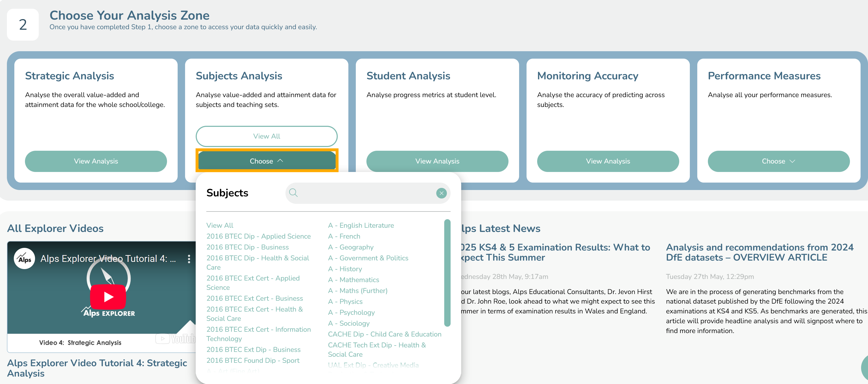Select CACHE Dip - Child Care & Education
The image size is (868, 384).
[x=384, y=334]
